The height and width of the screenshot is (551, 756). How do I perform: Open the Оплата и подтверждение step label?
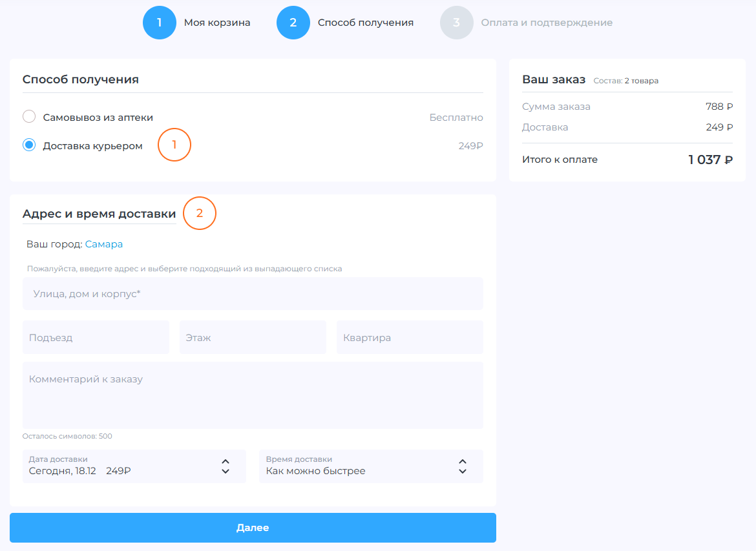(x=547, y=23)
